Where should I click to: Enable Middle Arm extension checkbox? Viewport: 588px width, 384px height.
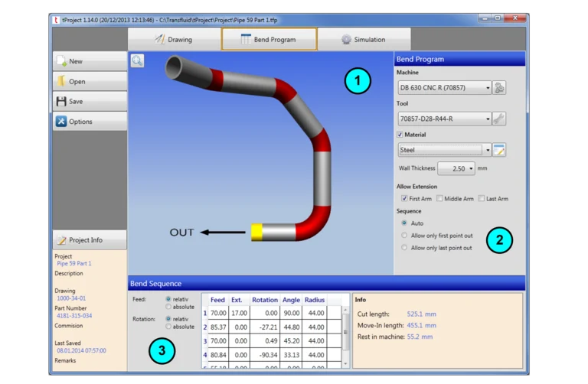tap(439, 199)
